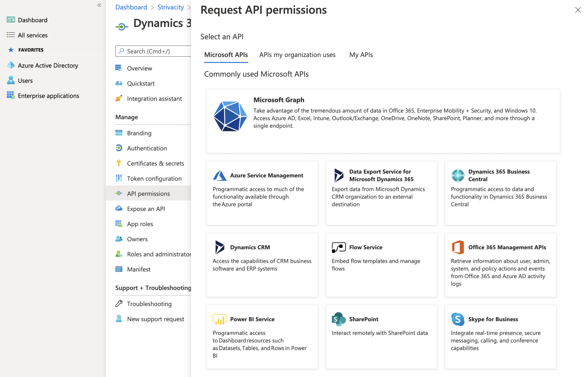Click the Expose an API cloud icon
Image resolution: width=588 pixels, height=377 pixels.
tap(119, 209)
